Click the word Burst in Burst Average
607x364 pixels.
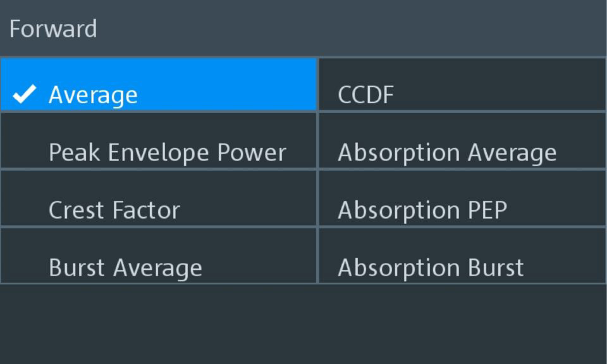coord(77,267)
